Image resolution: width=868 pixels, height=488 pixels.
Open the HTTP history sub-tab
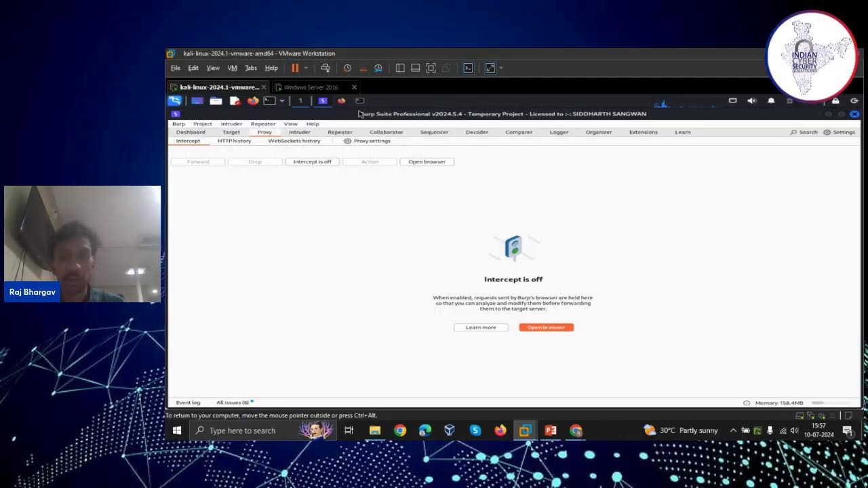point(234,141)
